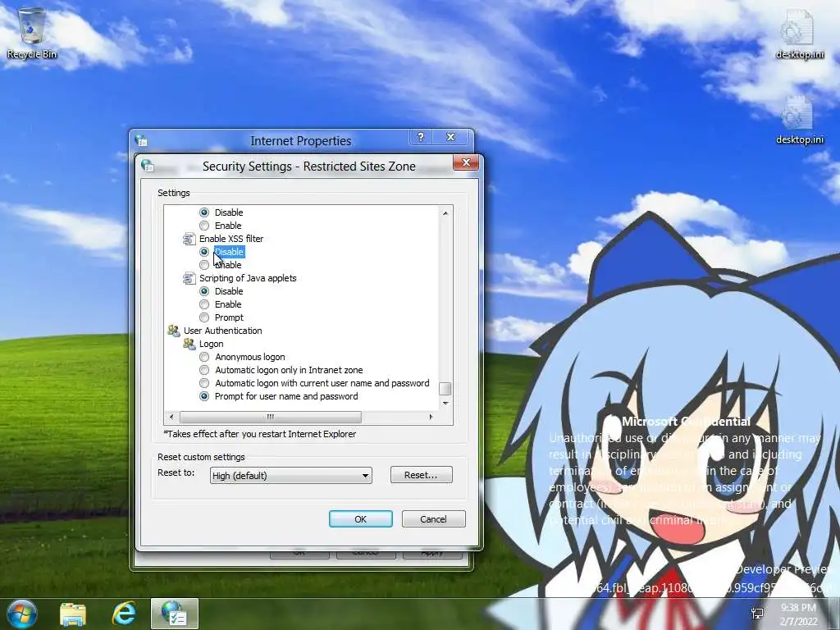Image resolution: width=840 pixels, height=630 pixels.
Task: Click the Enable XSS filter setting icon
Action: [x=189, y=239]
